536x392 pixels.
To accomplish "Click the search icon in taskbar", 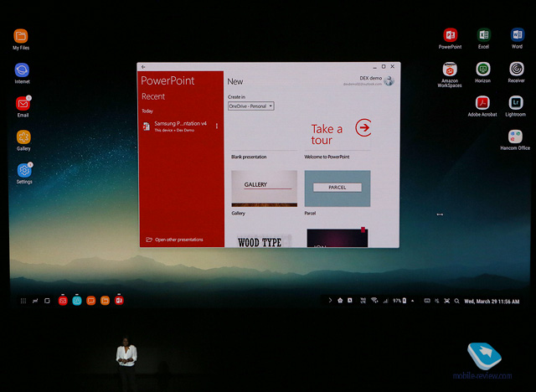I will pyautogui.click(x=456, y=301).
